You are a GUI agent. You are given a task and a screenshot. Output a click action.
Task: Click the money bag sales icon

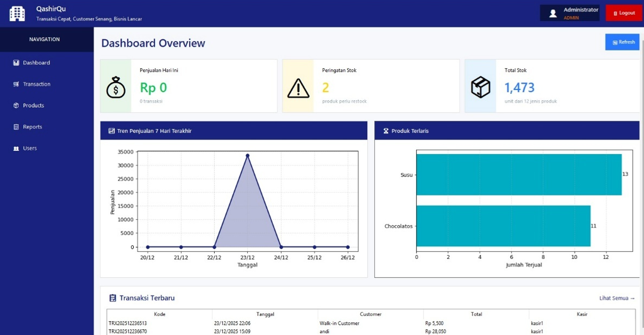(116, 87)
